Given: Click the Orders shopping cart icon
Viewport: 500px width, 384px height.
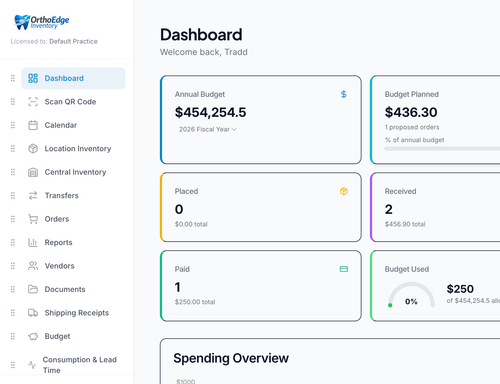Looking at the screenshot, I should coord(33,219).
